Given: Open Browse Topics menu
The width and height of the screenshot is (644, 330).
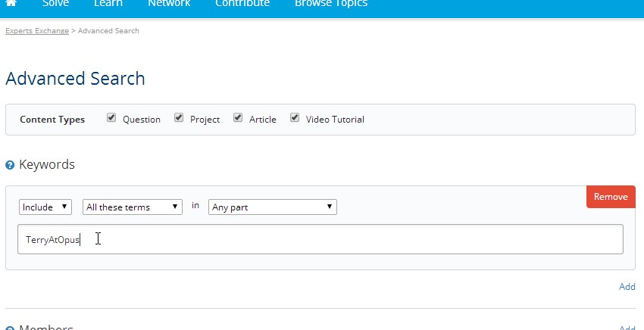Looking at the screenshot, I should tap(331, 3).
